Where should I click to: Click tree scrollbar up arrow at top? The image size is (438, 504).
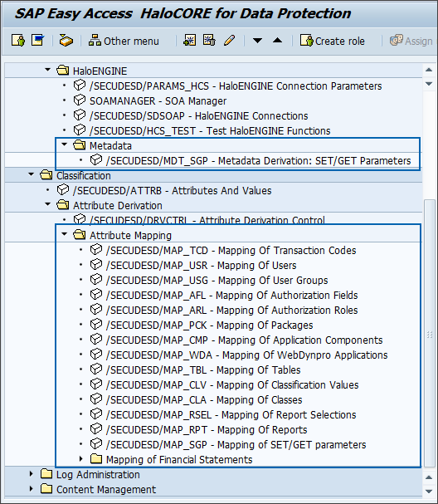(x=429, y=70)
